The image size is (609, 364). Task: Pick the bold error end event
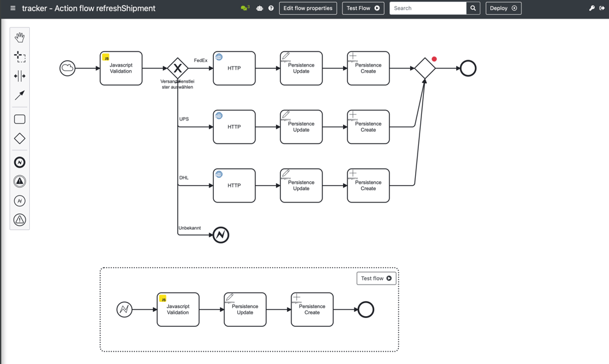pos(20,162)
